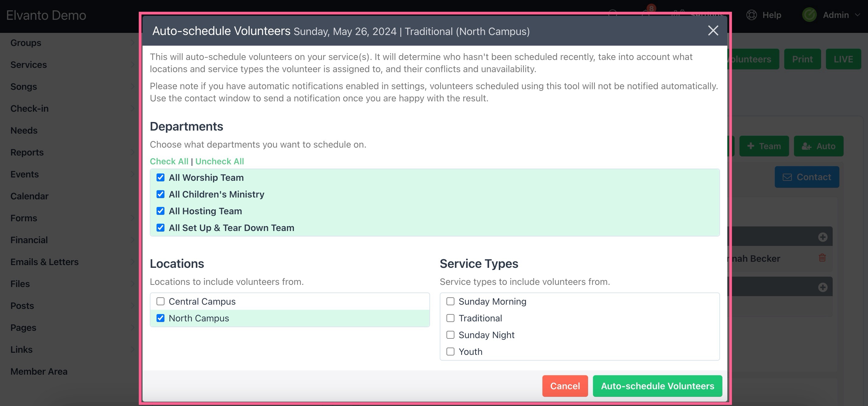Click the Service Types heading
Image resolution: width=868 pixels, height=406 pixels.
pos(479,264)
